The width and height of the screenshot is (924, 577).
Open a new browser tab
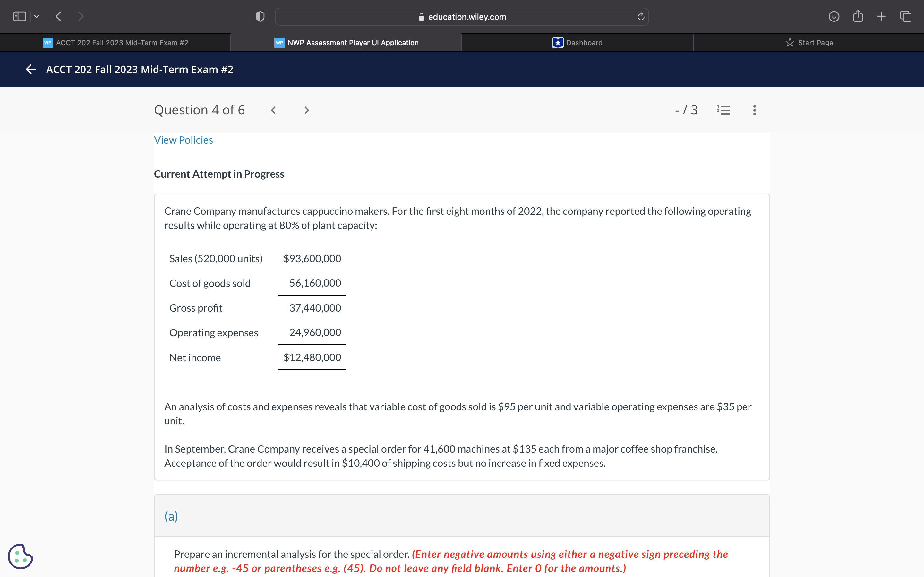pyautogui.click(x=882, y=16)
